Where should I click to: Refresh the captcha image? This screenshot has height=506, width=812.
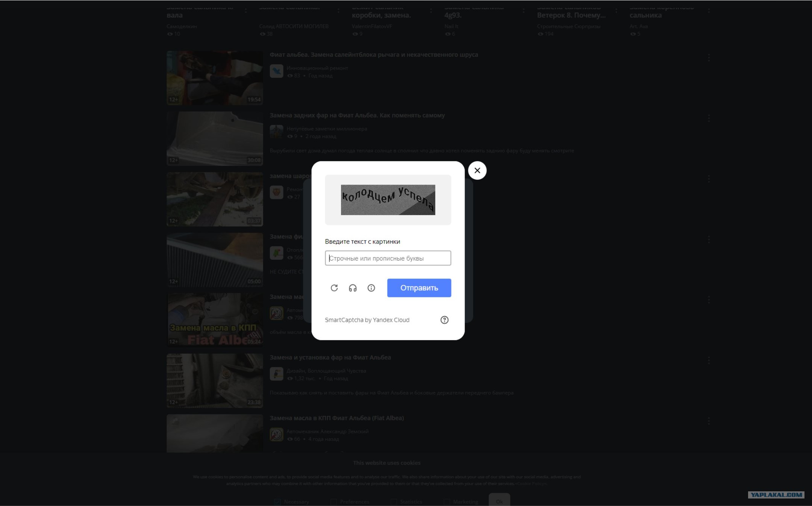click(334, 288)
